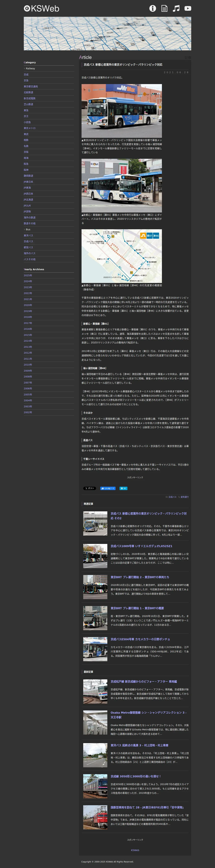Open article 東京BRT プレ運行開始 1

137,608
